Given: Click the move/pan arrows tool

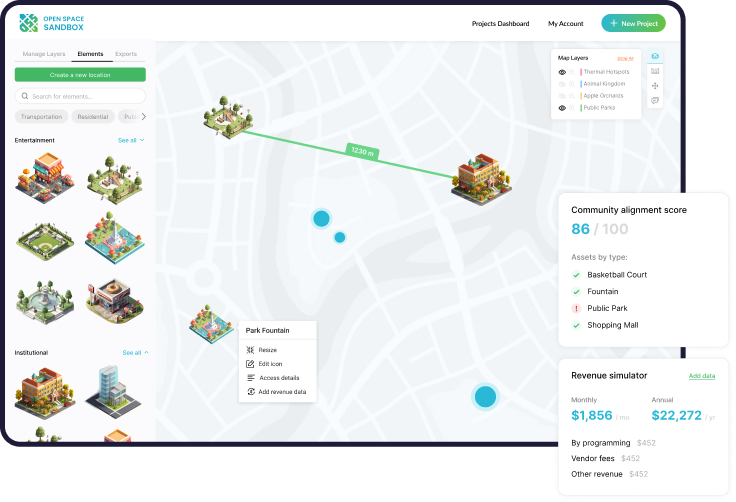Looking at the screenshot, I should coord(655,86).
